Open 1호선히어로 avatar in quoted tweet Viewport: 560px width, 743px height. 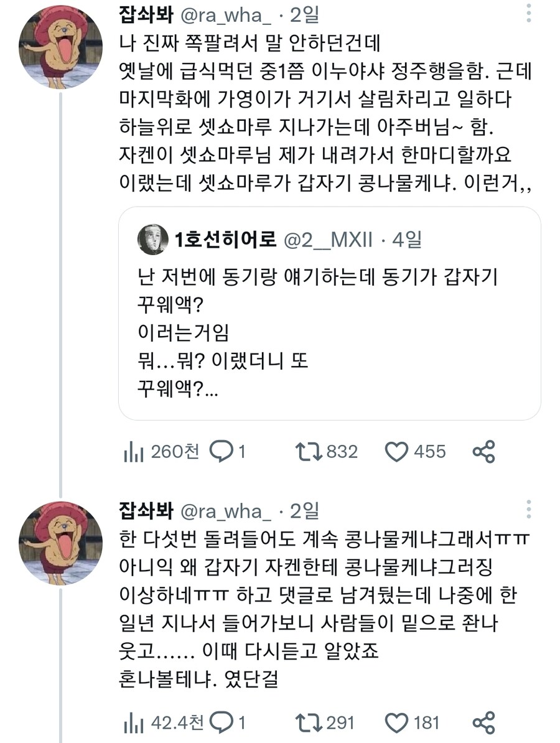(x=152, y=239)
